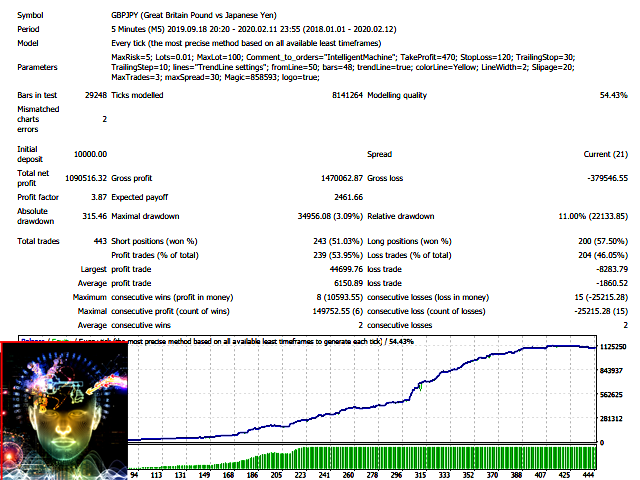
Task: Click the chart axis label 562625
Action: click(611, 395)
